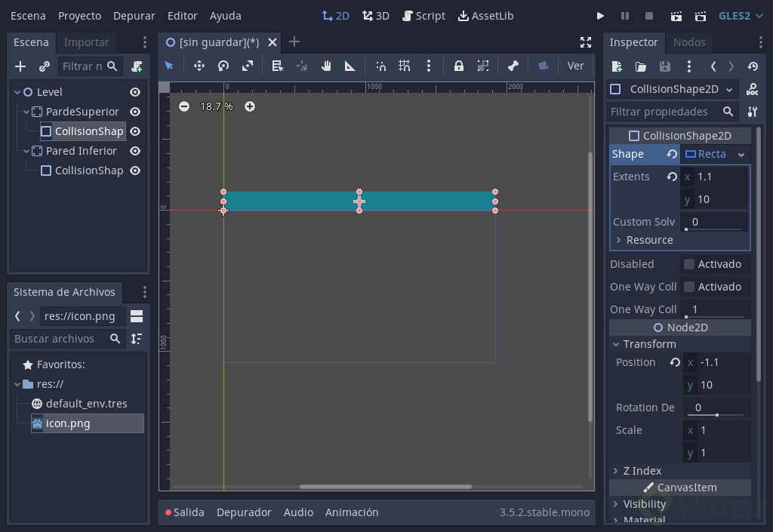773x532 pixels.
Task: Hide the Level node
Action: pyautogui.click(x=135, y=92)
